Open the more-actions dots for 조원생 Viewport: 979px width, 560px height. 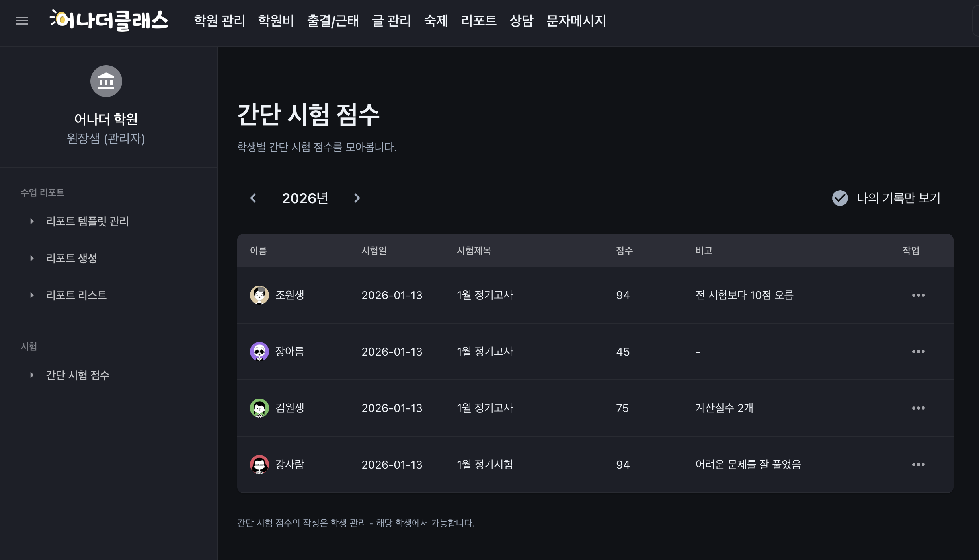point(918,295)
